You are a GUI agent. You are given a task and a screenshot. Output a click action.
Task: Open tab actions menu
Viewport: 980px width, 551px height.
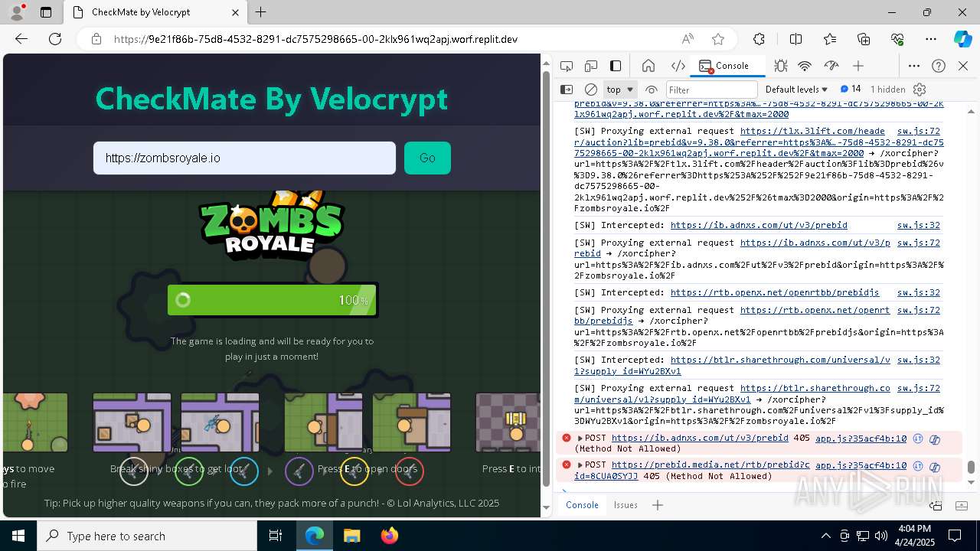tap(46, 12)
